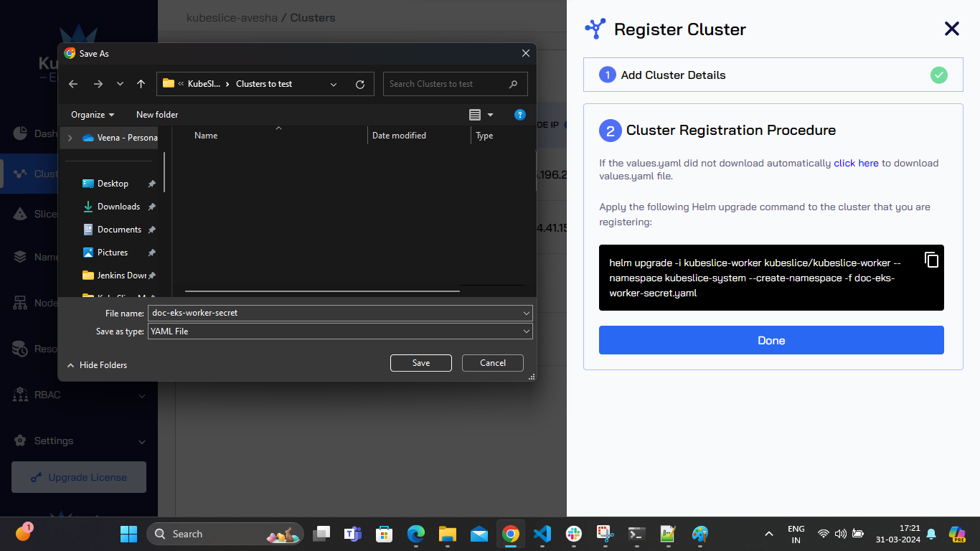Go up one folder level in Save As
Image resolution: width=980 pixels, height=551 pixels.
pos(141,84)
